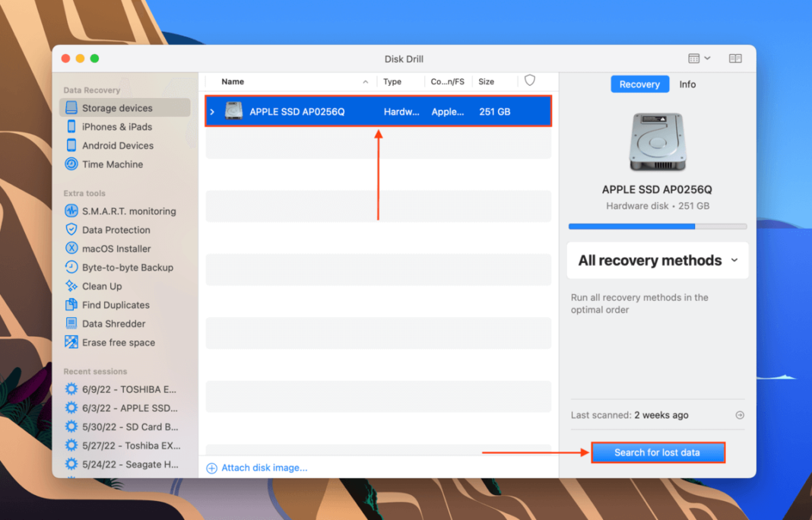Click the Search for lost data button

click(x=658, y=452)
